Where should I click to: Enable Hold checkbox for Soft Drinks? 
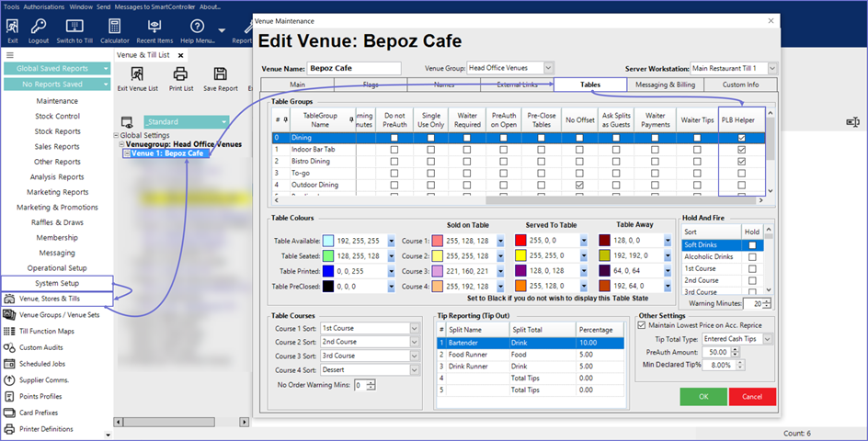[752, 245]
